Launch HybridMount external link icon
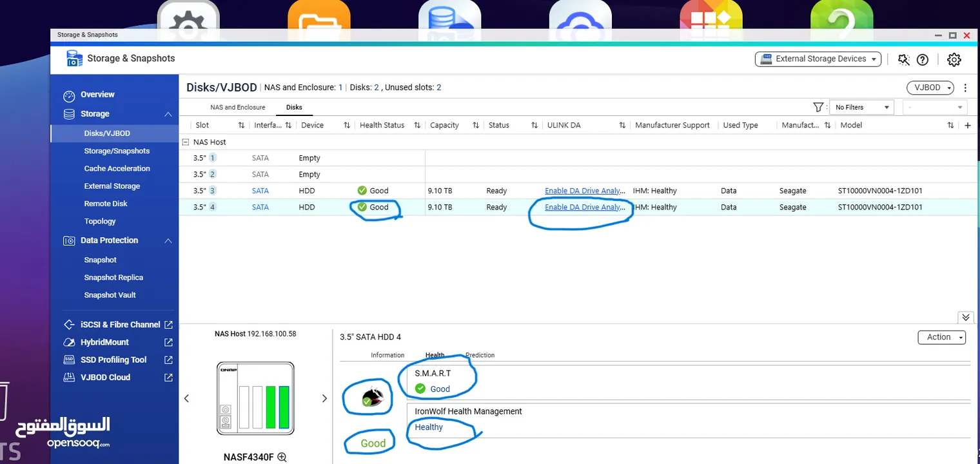The height and width of the screenshot is (464, 980). pos(168,342)
